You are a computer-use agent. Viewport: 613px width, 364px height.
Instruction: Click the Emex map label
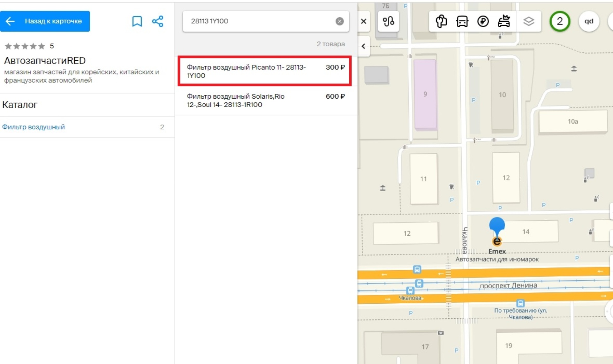(x=497, y=252)
